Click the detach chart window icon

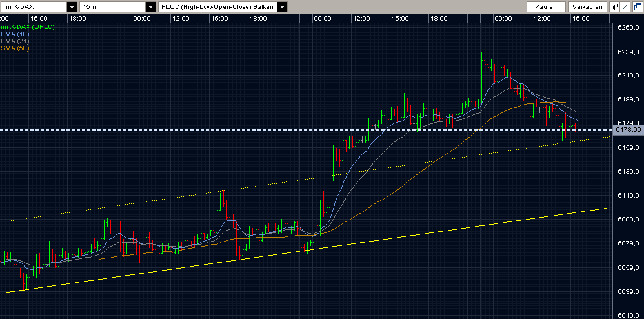coord(636,6)
